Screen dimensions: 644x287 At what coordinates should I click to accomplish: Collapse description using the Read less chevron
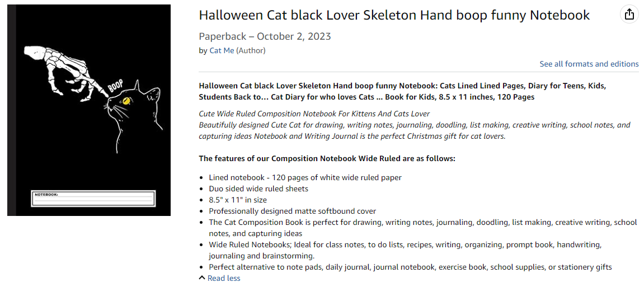pyautogui.click(x=201, y=278)
